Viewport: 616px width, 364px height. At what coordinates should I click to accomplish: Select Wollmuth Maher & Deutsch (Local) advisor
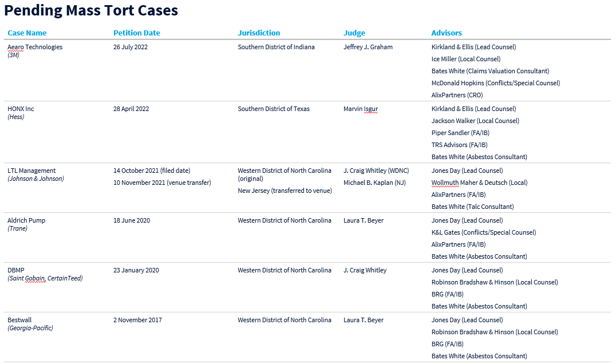[479, 183]
